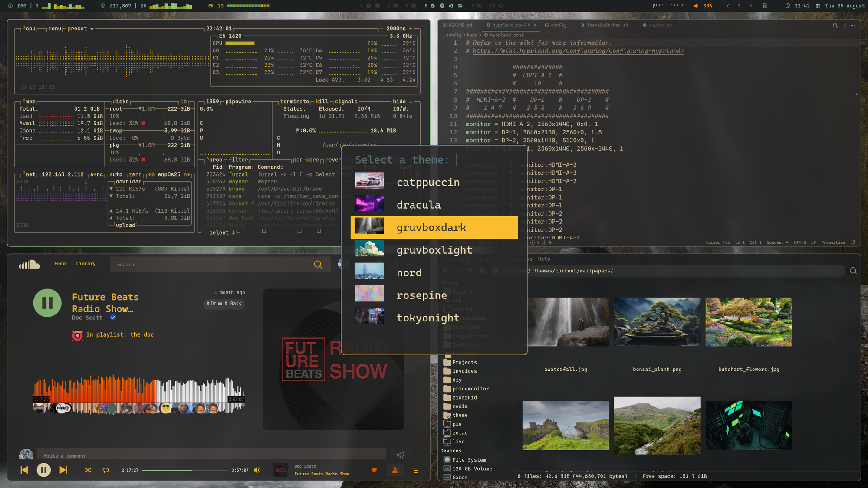Toggle repeat mode in player
The width and height of the screenshot is (868, 488).
105,470
